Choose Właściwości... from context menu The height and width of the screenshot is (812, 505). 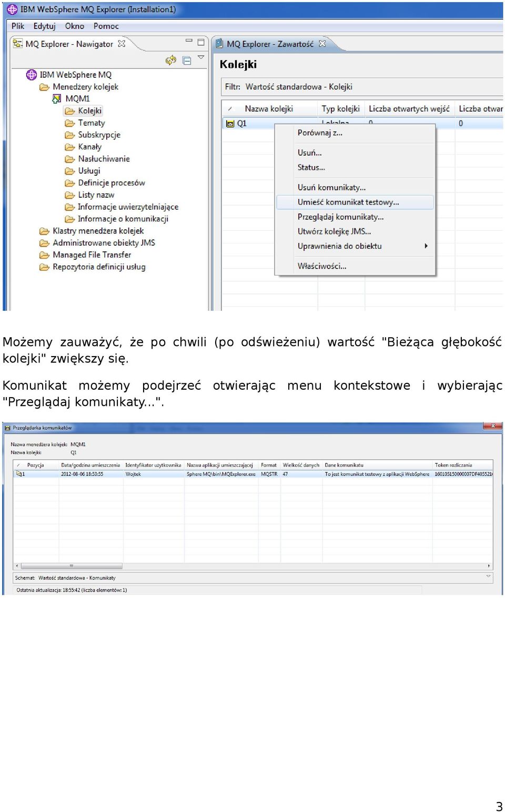pyautogui.click(x=355, y=267)
